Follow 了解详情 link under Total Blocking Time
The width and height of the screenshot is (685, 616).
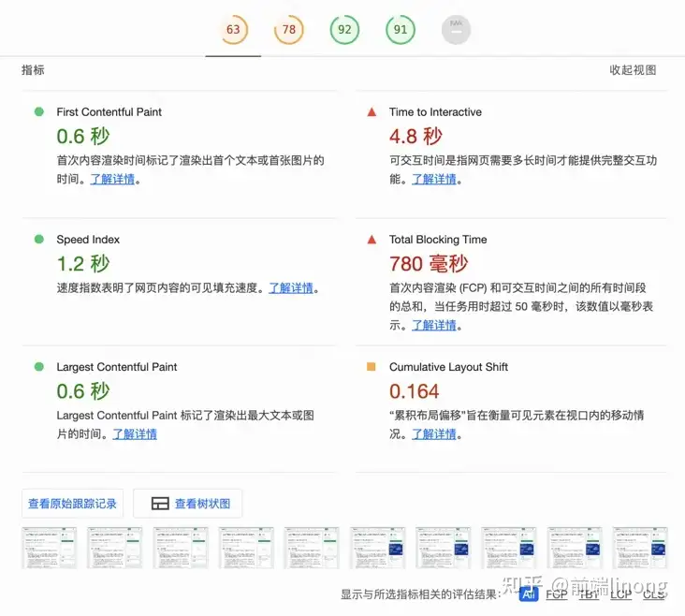[x=434, y=325]
